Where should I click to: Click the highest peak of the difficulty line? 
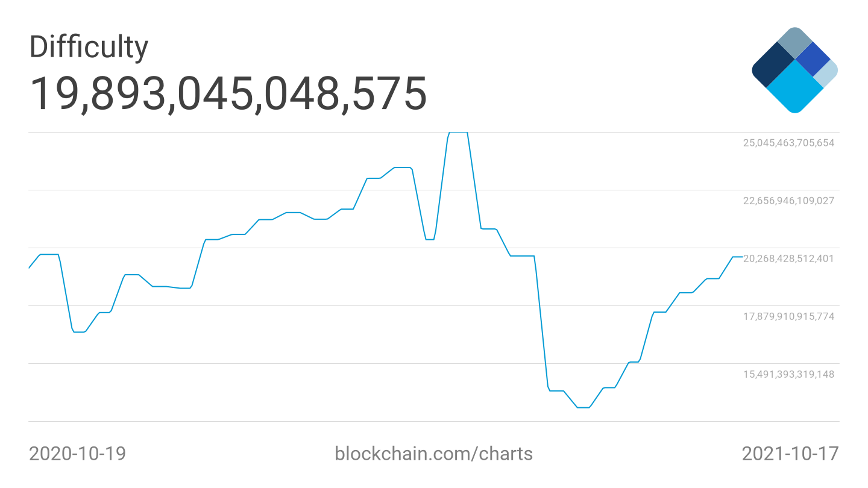coord(458,133)
